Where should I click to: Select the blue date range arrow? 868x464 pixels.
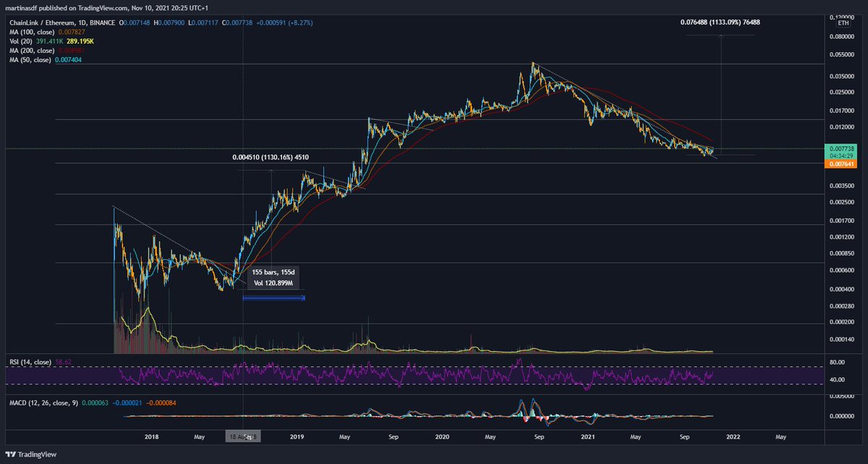273,297
